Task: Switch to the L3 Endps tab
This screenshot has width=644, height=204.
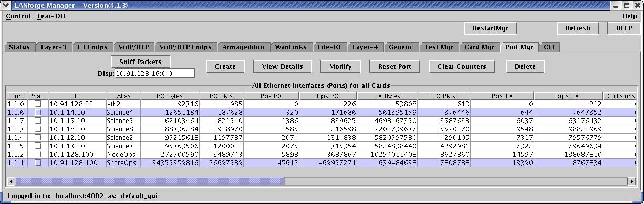Action: pyautogui.click(x=92, y=47)
